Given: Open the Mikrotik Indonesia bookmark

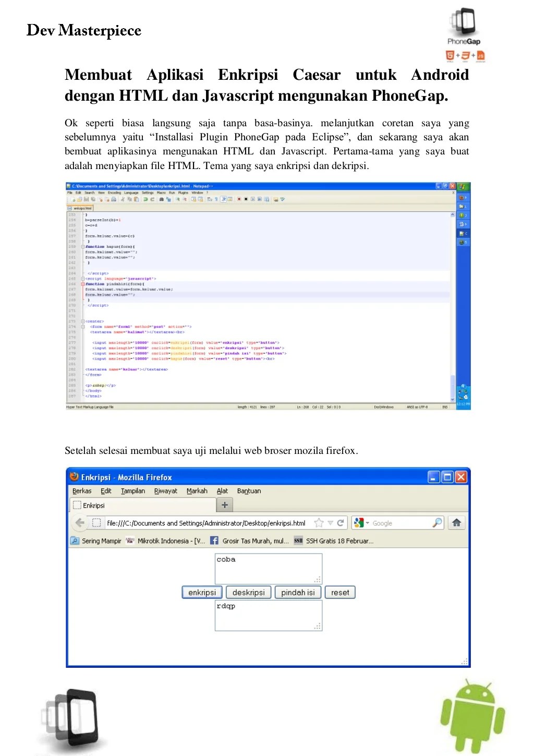Looking at the screenshot, I should [166, 541].
